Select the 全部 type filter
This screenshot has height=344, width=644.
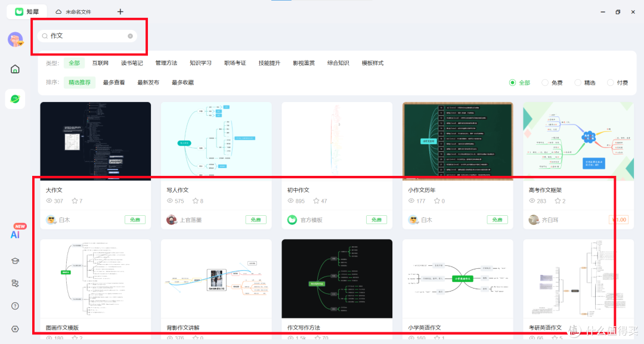[75, 63]
